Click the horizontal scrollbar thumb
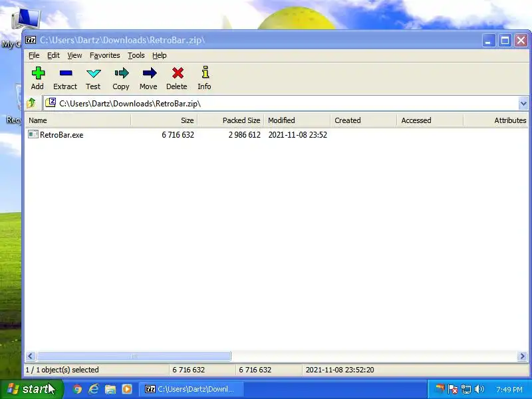This screenshot has height=399, width=532. coord(134,356)
